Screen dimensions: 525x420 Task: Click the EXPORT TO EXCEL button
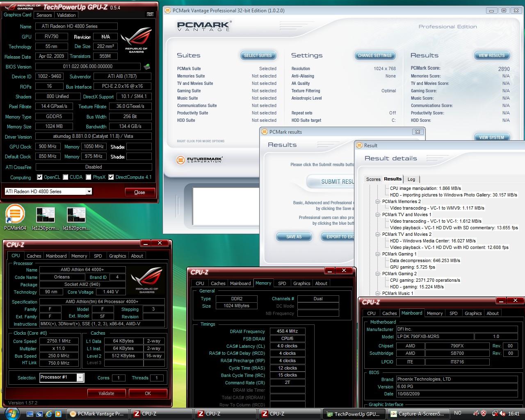tap(338, 237)
